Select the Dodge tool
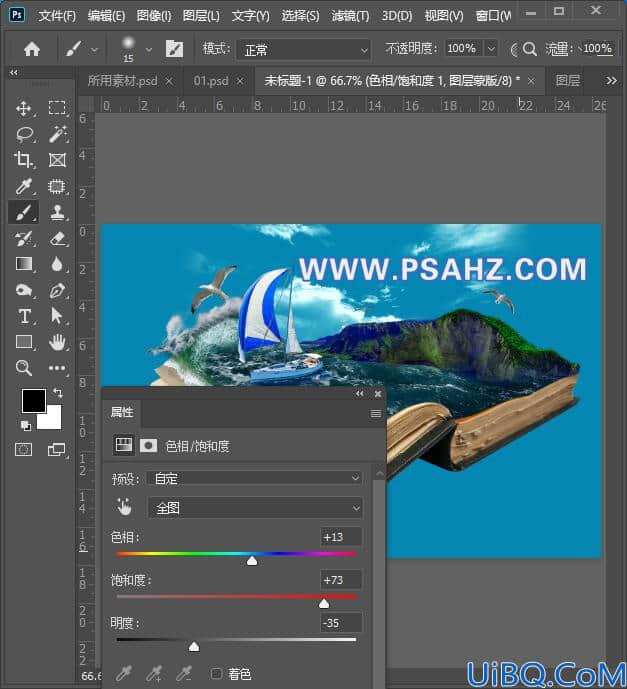The width and height of the screenshot is (627, 689). point(23,290)
